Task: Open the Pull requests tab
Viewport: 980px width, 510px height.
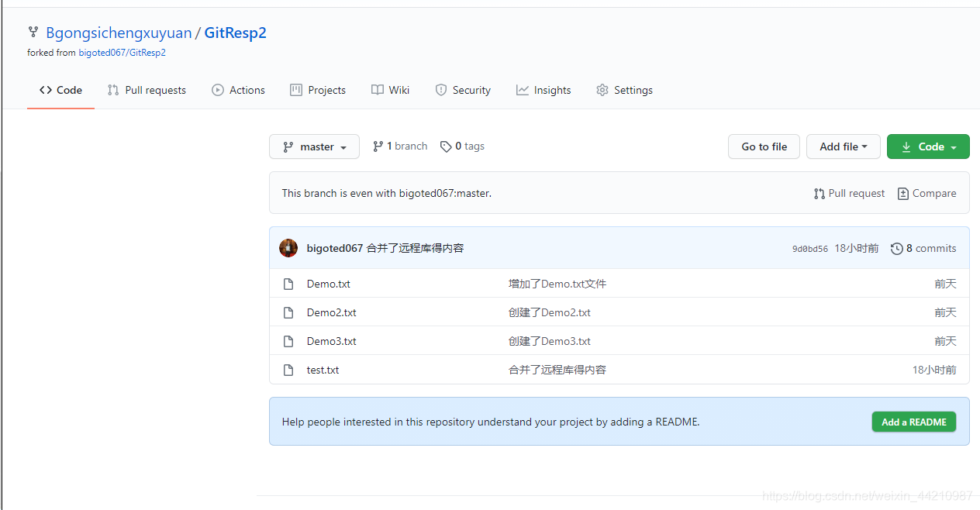Action: [147, 90]
